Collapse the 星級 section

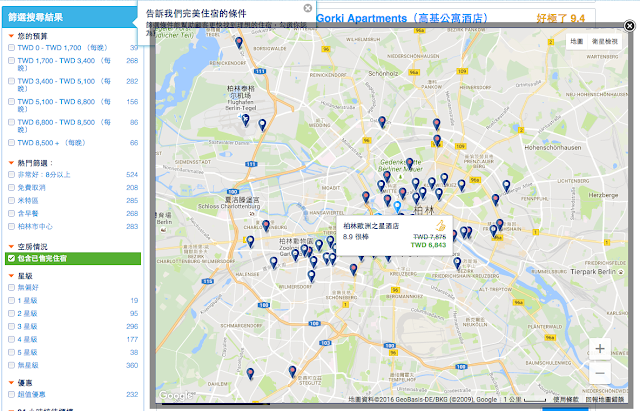(x=11, y=276)
